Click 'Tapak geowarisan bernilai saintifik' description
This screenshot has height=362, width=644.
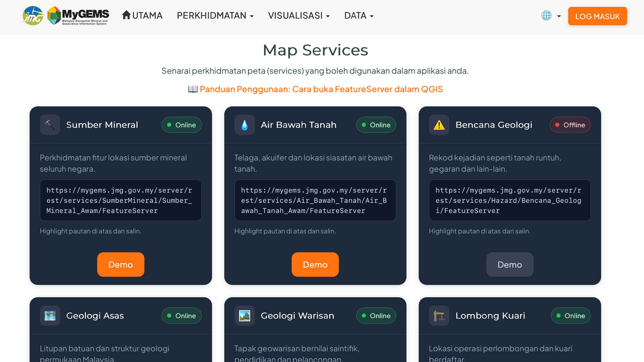[x=297, y=353]
